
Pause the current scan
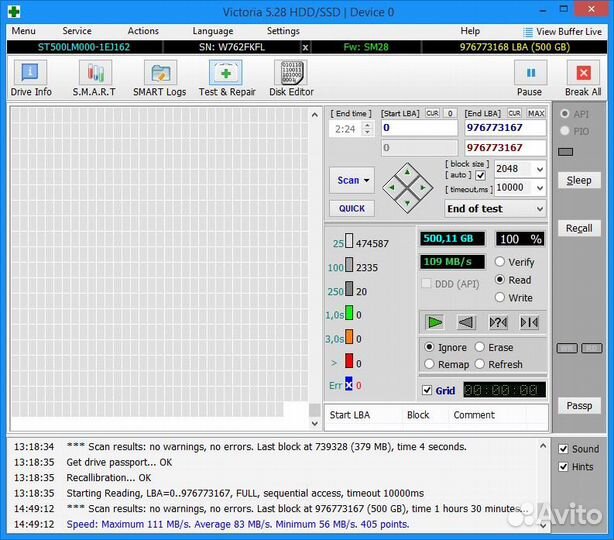(x=529, y=78)
